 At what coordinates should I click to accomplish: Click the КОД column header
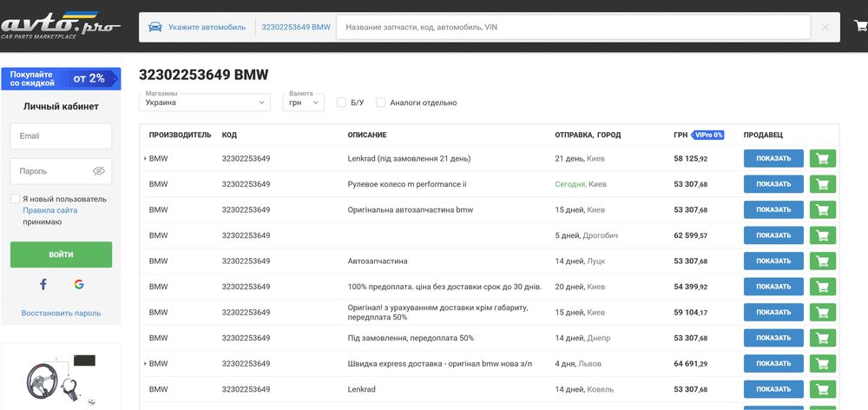(229, 135)
